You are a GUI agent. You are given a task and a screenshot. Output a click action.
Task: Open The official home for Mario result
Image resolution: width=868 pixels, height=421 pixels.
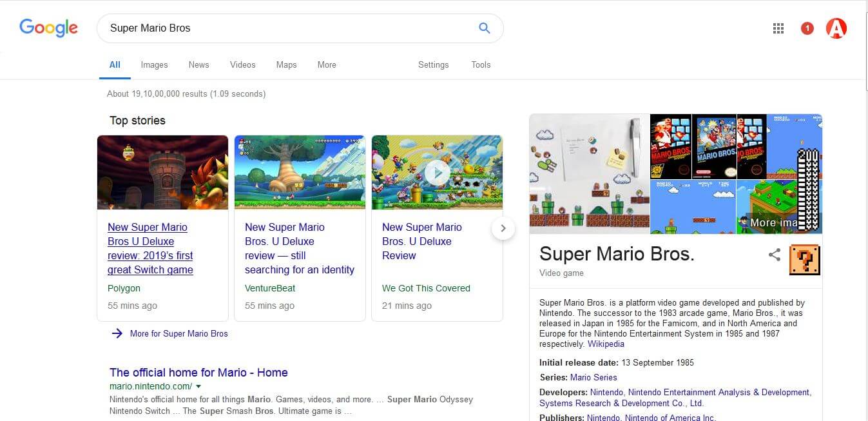[198, 373]
